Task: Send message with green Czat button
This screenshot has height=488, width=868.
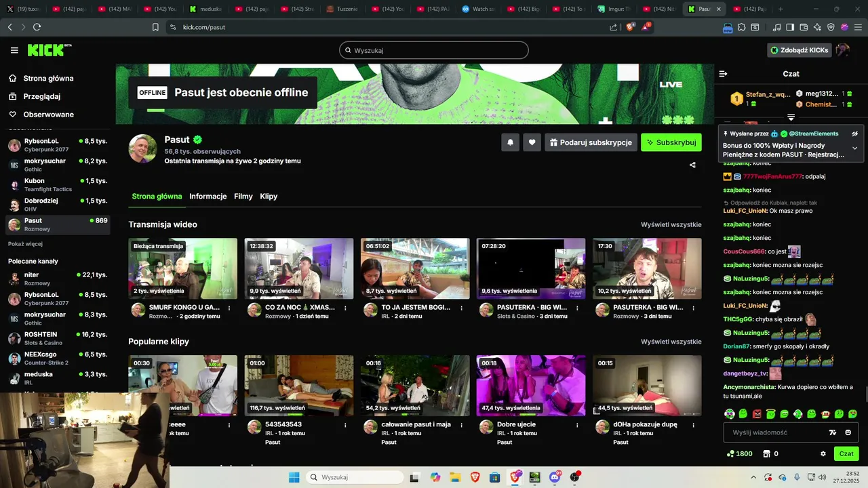Action: click(846, 453)
